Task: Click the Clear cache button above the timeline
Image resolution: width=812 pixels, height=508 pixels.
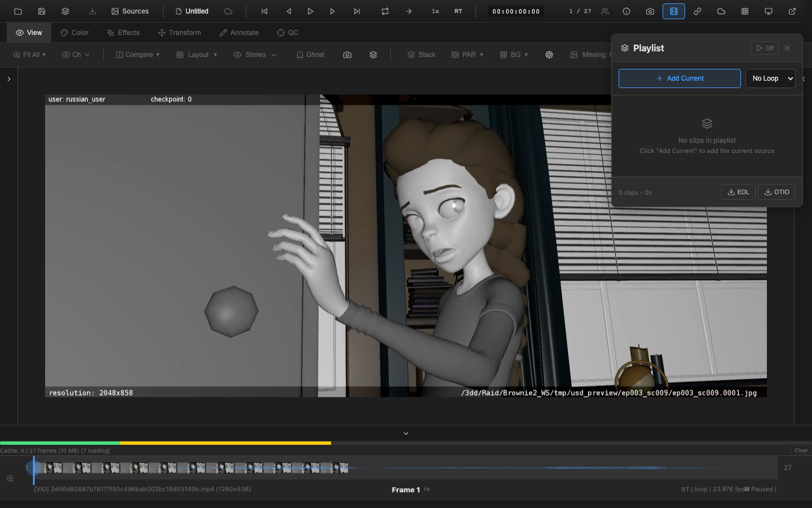Action: pyautogui.click(x=800, y=450)
